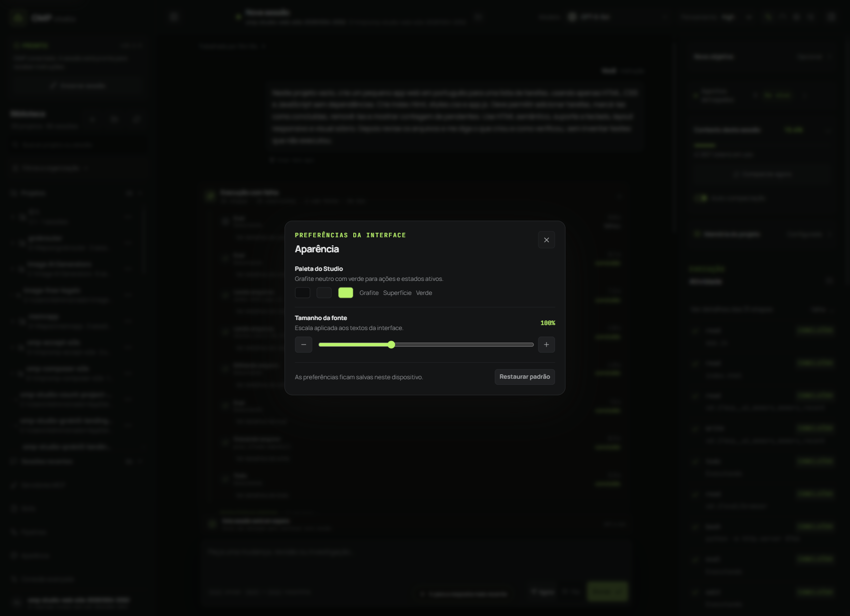Viewport: 850px width, 616px height.
Task: Focus the blurred message composer field
Action: tap(416, 559)
